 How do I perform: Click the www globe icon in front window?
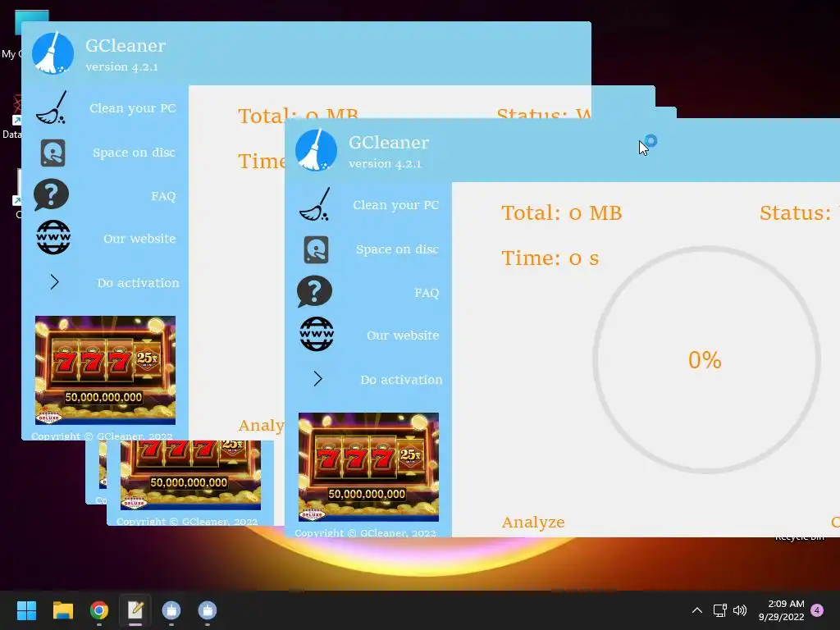pos(317,335)
